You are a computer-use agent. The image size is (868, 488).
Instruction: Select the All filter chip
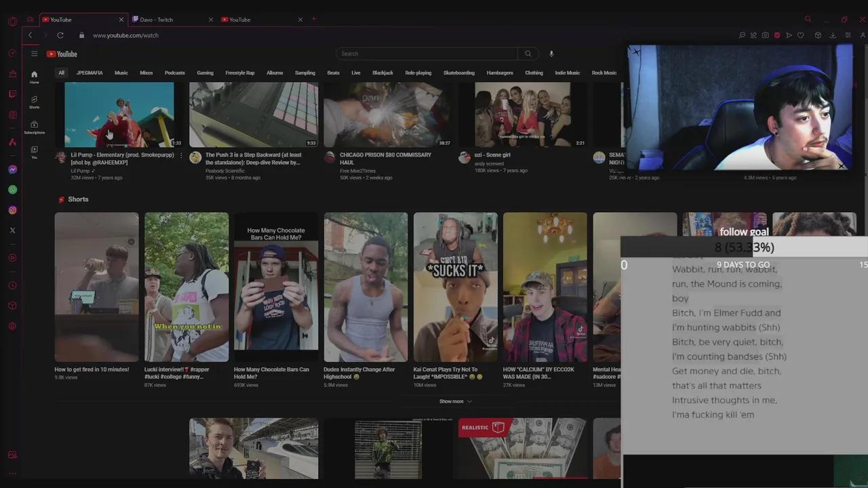click(61, 73)
